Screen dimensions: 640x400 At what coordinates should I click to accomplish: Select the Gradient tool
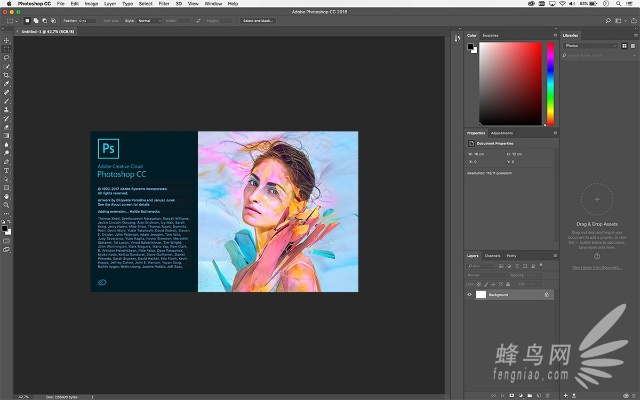tap(6, 136)
